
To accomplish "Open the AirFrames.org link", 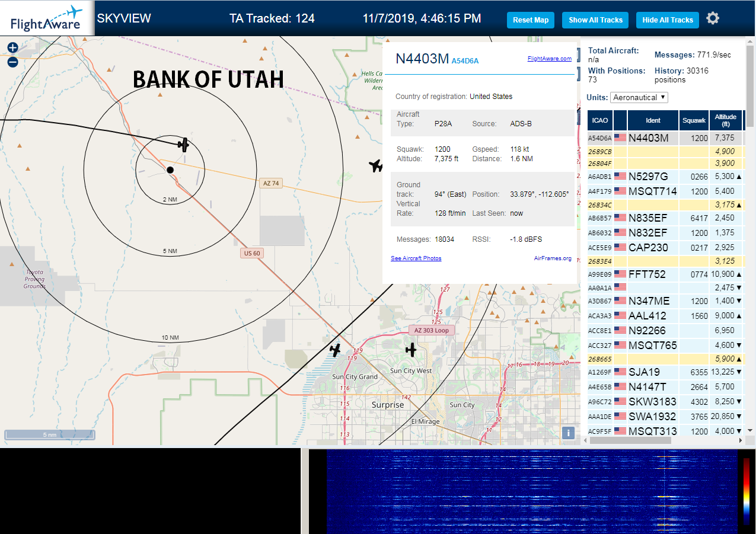I will tap(553, 258).
